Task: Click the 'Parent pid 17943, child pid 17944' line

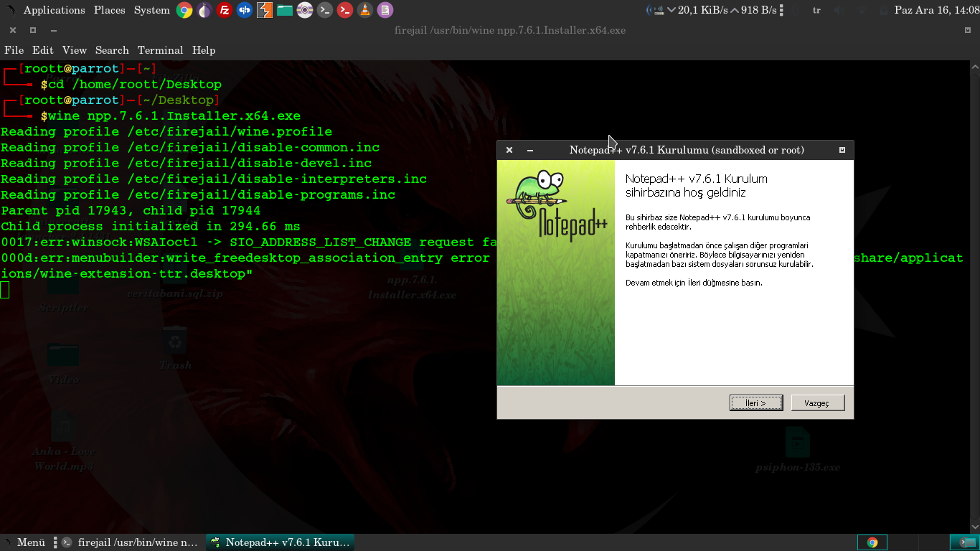Action: point(131,211)
